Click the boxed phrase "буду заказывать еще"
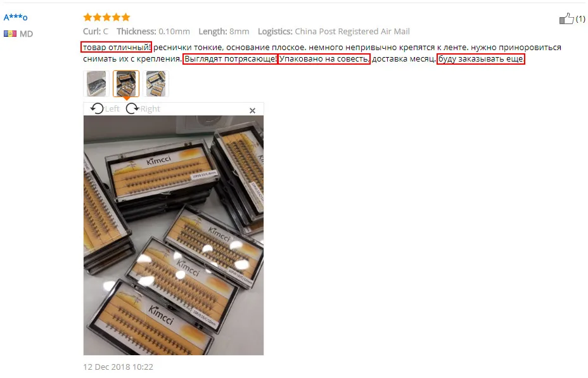 481,59
